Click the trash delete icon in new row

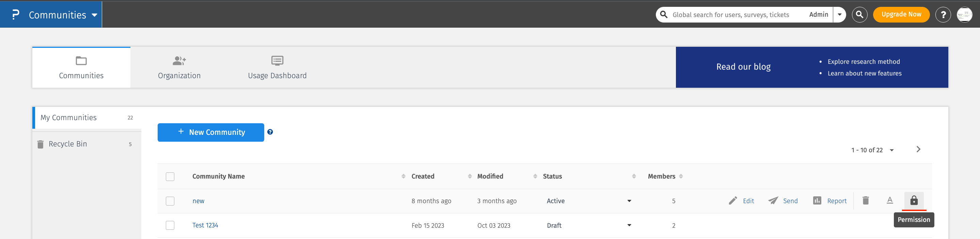pyautogui.click(x=866, y=200)
